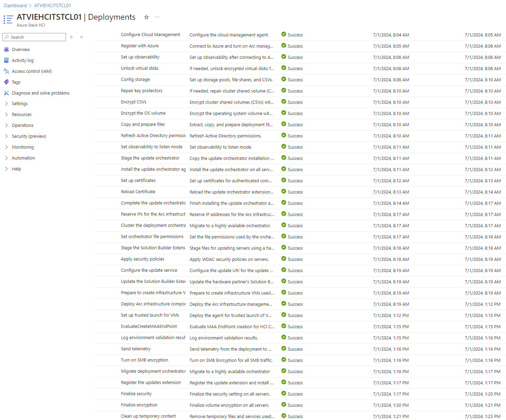This screenshot has height=420, width=506.
Task: Click success checkmark for Register with Azure
Action: point(284,45)
